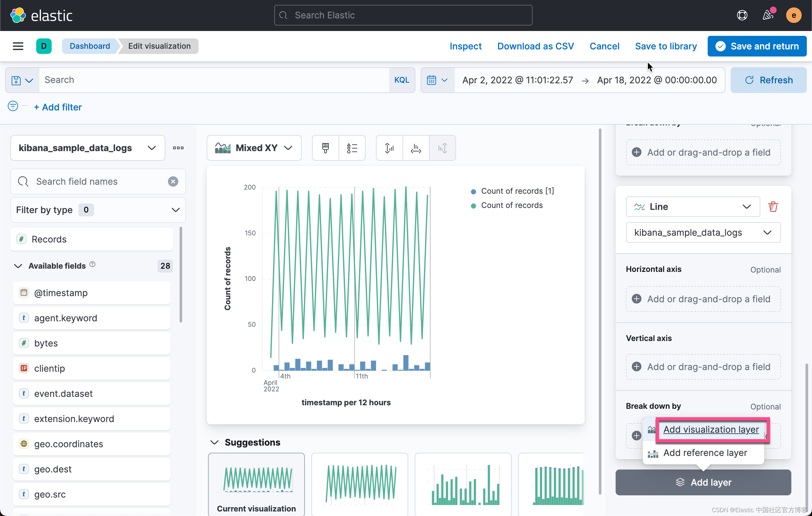Screen dimensions: 812x516
Task: Toggle the KQL query language switch
Action: 401,80
